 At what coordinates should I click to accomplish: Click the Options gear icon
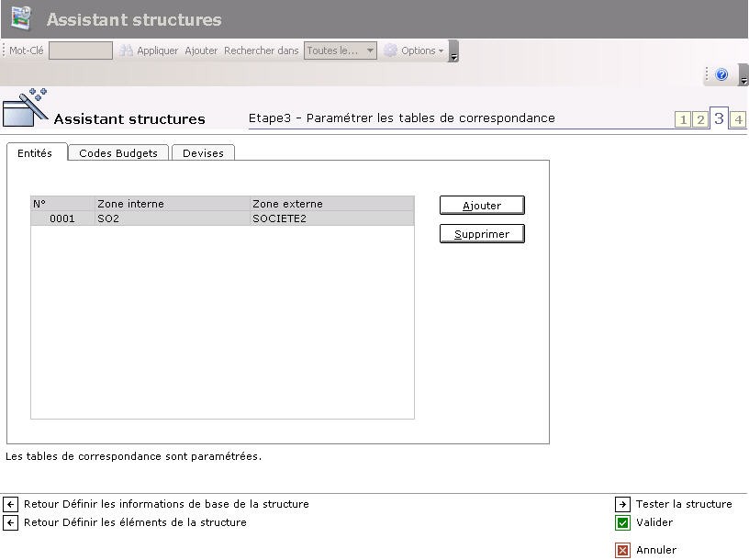(391, 51)
